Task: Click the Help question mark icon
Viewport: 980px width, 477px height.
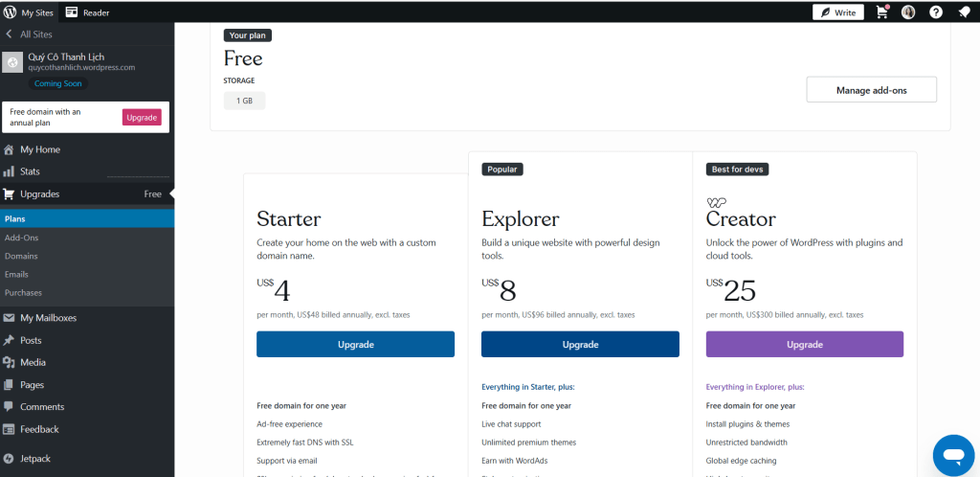Action: tap(936, 12)
